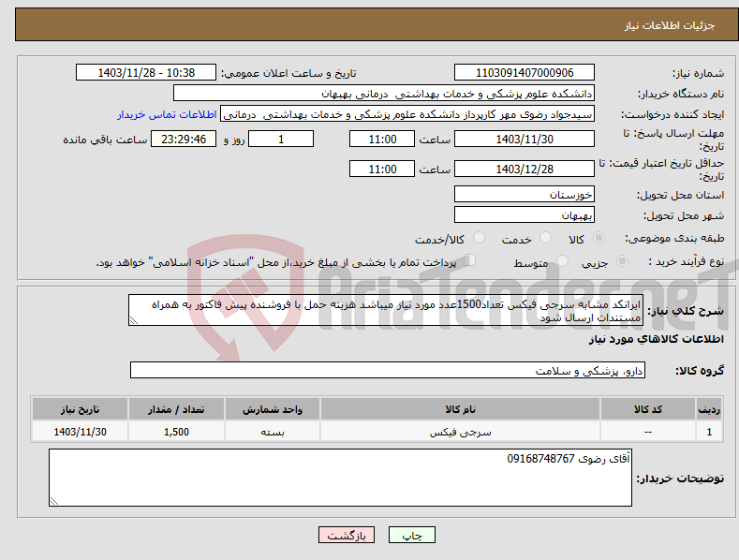The width and height of the screenshot is (739, 560).
Task: Click the item code cell showing --
Action: pyautogui.click(x=648, y=432)
